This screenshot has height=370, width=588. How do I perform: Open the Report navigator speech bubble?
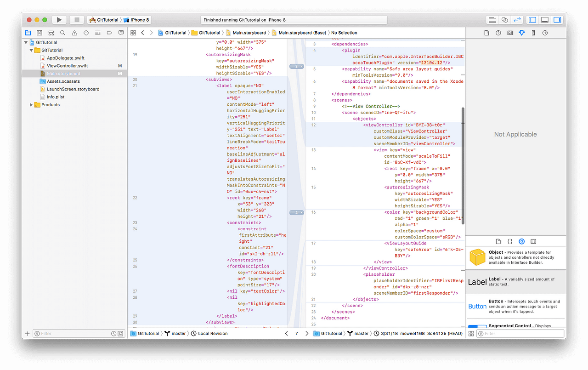tap(121, 33)
